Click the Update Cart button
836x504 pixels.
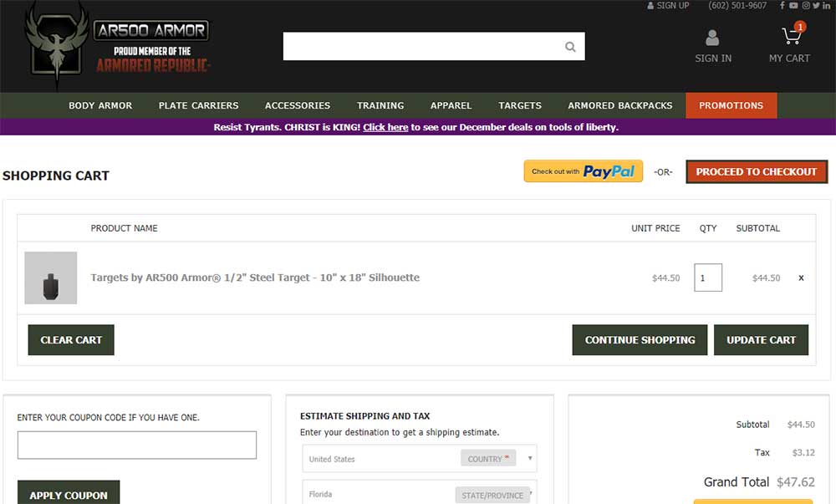click(x=761, y=340)
